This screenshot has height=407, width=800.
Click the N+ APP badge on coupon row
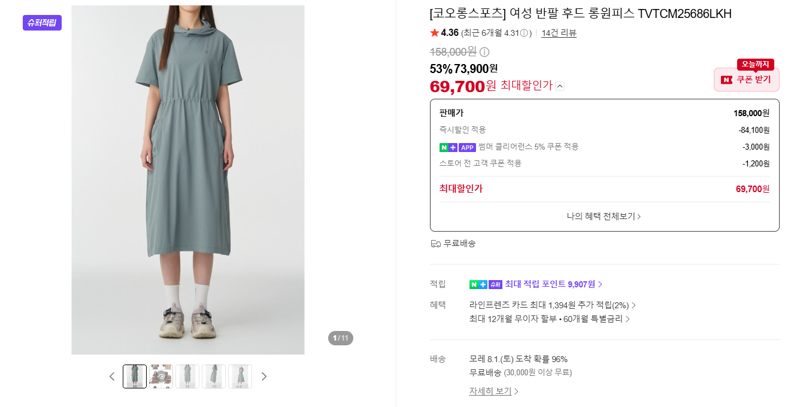pos(458,147)
